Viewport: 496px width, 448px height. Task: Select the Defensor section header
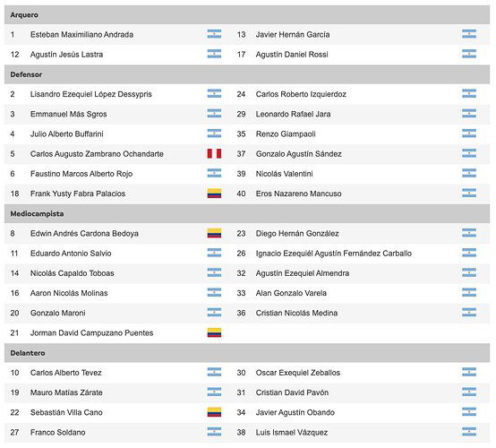[247, 74]
